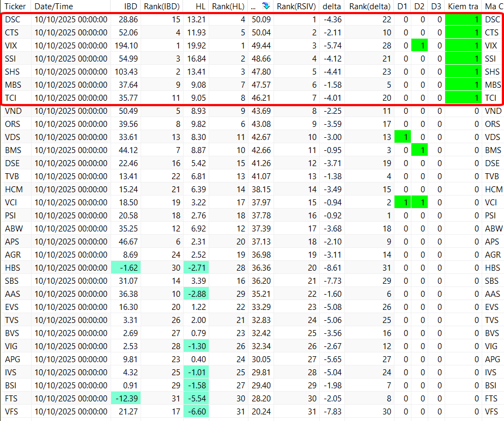Click the Ma C column header
The image size is (504, 421).
(x=493, y=7)
